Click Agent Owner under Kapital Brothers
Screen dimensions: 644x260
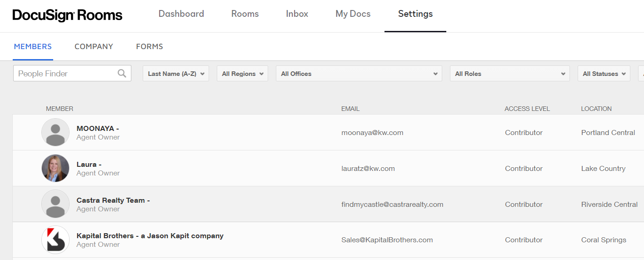[98, 245]
